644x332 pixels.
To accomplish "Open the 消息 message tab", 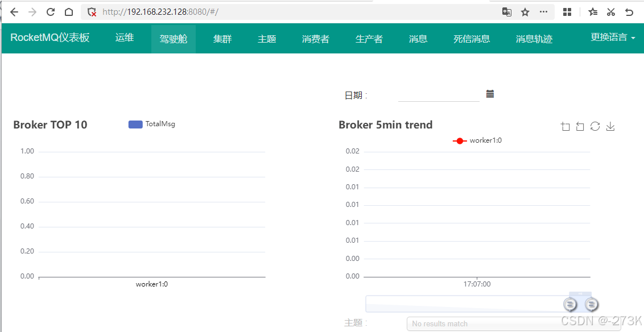I will click(418, 39).
